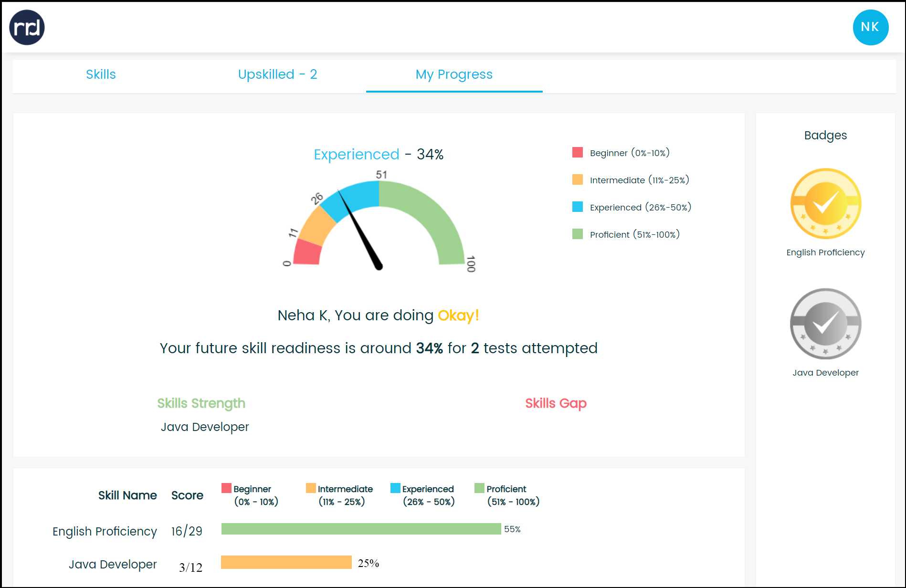The width and height of the screenshot is (906, 588).
Task: Open the NK user profile avatar
Action: pyautogui.click(x=870, y=28)
